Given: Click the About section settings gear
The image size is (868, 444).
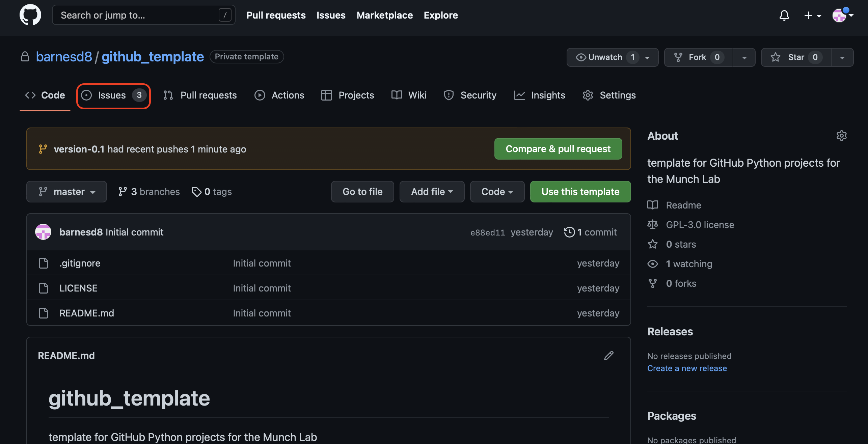Looking at the screenshot, I should coord(841,136).
